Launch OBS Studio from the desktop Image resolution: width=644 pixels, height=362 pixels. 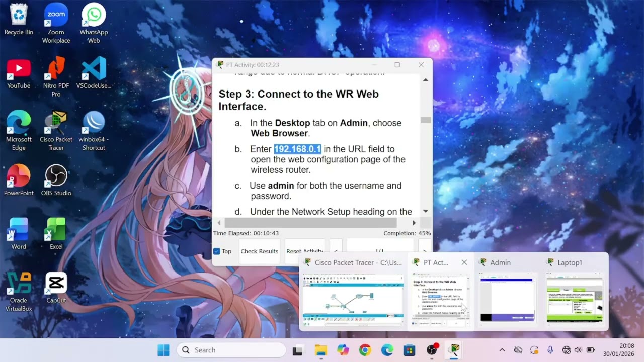56,180
